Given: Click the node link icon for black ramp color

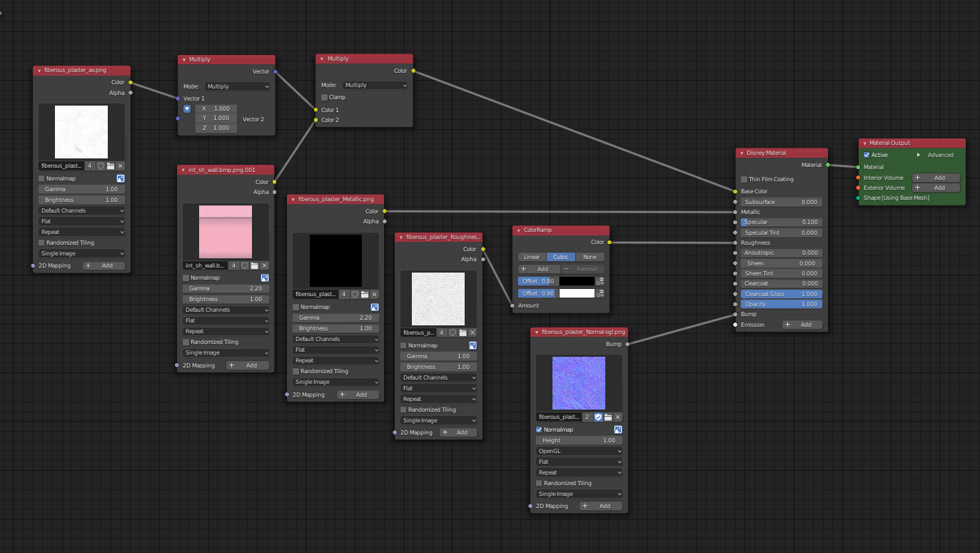Looking at the screenshot, I should (x=600, y=281).
